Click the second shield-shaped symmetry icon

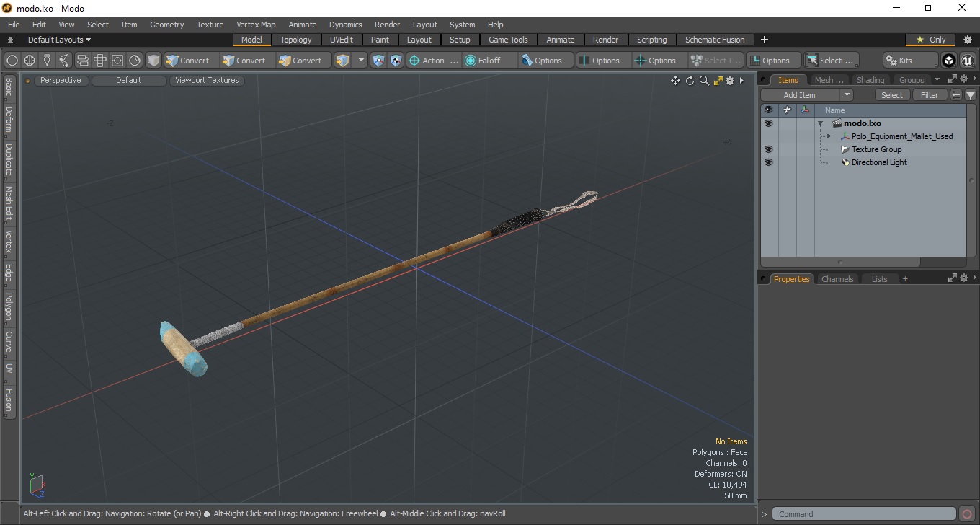pyautogui.click(x=396, y=61)
